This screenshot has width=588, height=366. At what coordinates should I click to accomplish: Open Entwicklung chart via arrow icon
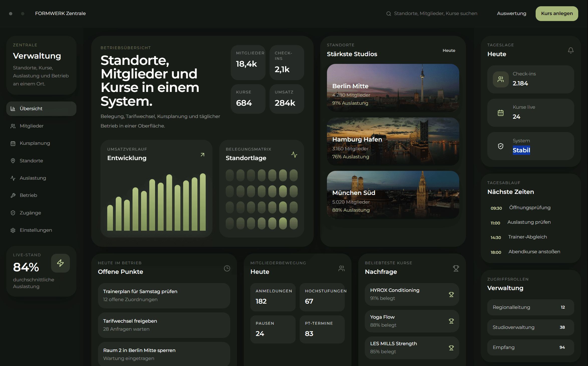(202, 155)
